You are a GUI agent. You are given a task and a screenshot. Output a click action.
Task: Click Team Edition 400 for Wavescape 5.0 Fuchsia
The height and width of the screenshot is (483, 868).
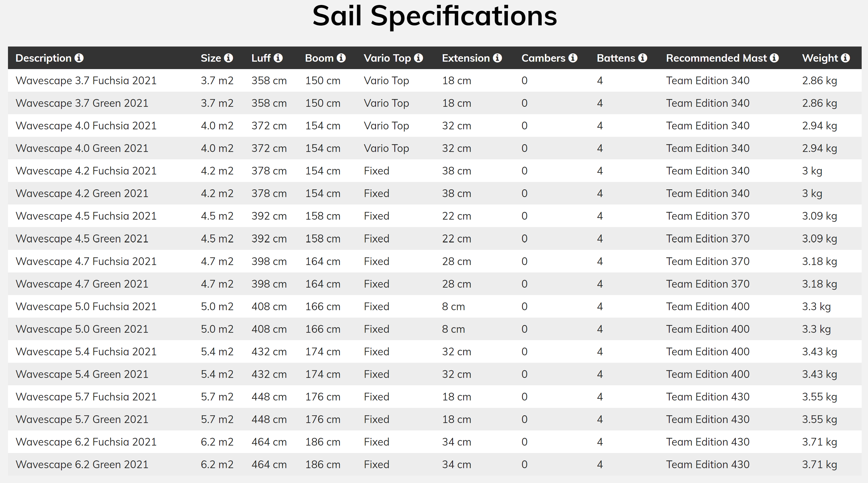708,307
